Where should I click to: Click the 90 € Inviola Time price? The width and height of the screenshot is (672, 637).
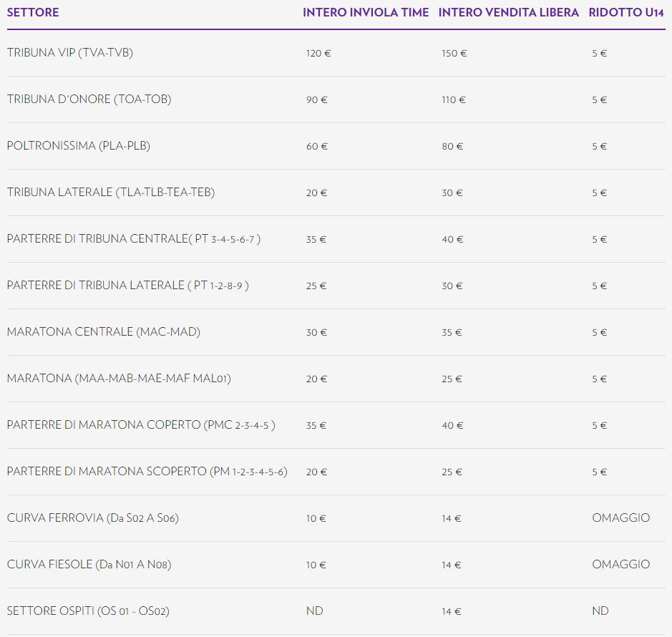point(316,99)
